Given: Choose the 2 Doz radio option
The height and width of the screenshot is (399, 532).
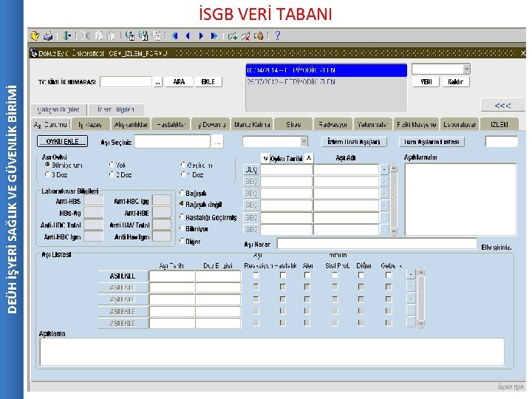Looking at the screenshot, I should (112, 174).
